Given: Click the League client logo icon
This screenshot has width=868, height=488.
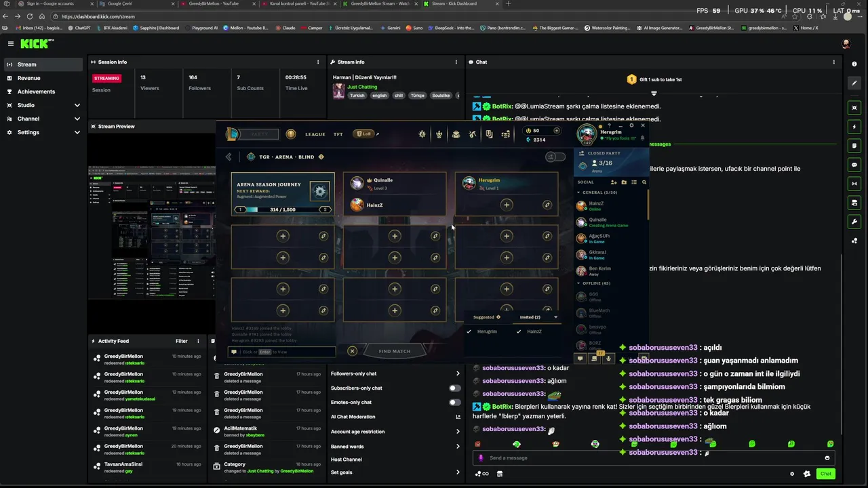Looking at the screenshot, I should 232,134.
